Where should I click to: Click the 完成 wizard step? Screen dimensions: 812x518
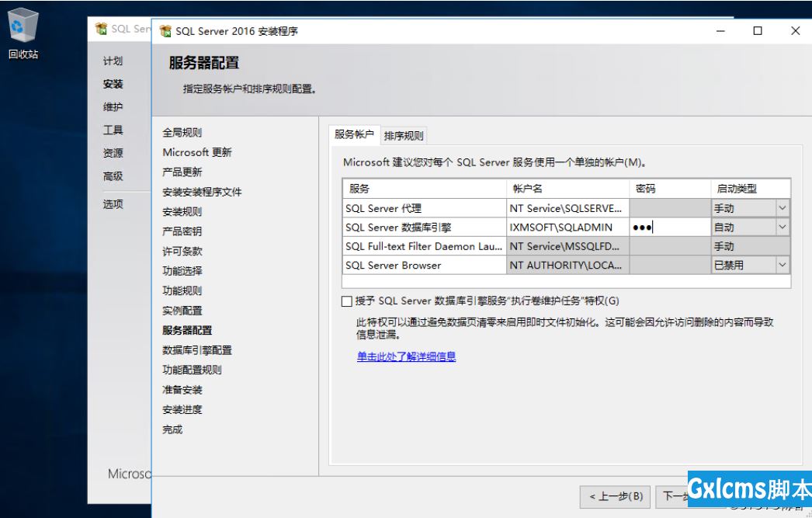pyautogui.click(x=172, y=429)
